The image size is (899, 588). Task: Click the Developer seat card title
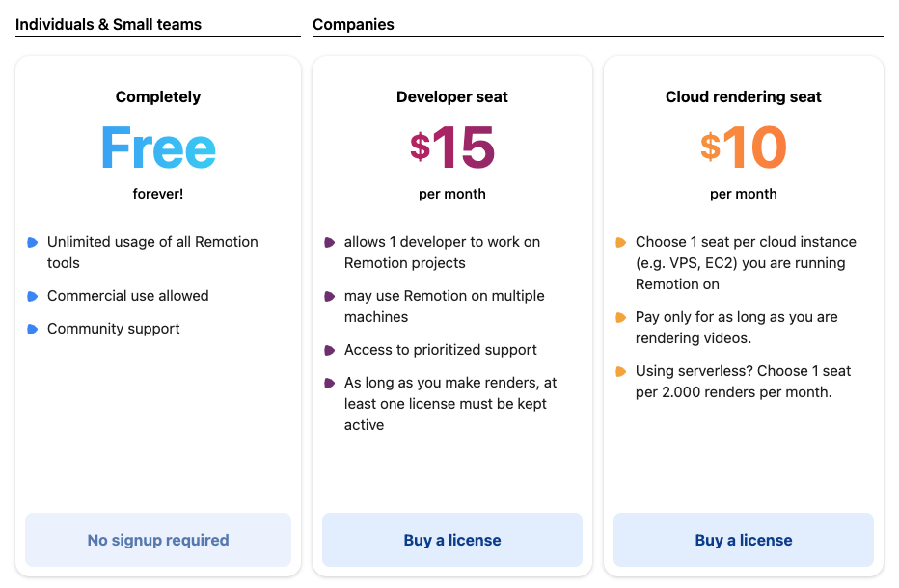pyautogui.click(x=451, y=96)
